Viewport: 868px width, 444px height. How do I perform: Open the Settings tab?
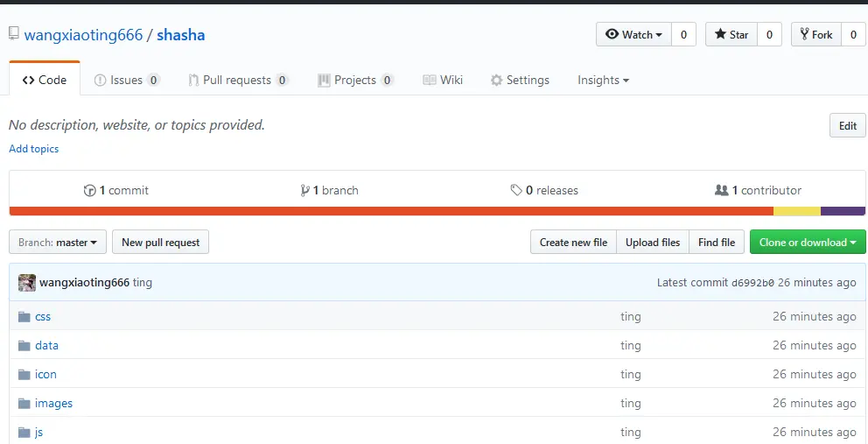(520, 80)
